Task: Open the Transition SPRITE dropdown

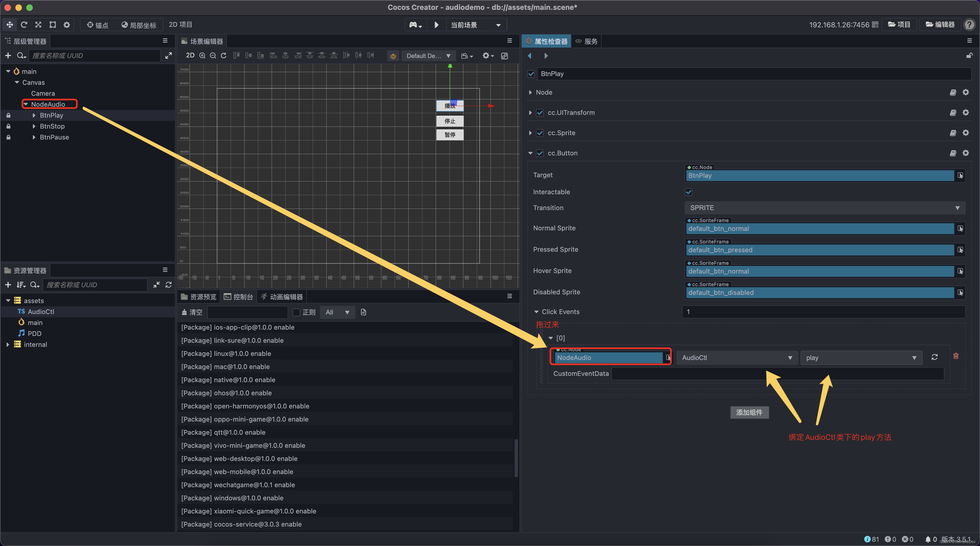Action: coord(824,208)
